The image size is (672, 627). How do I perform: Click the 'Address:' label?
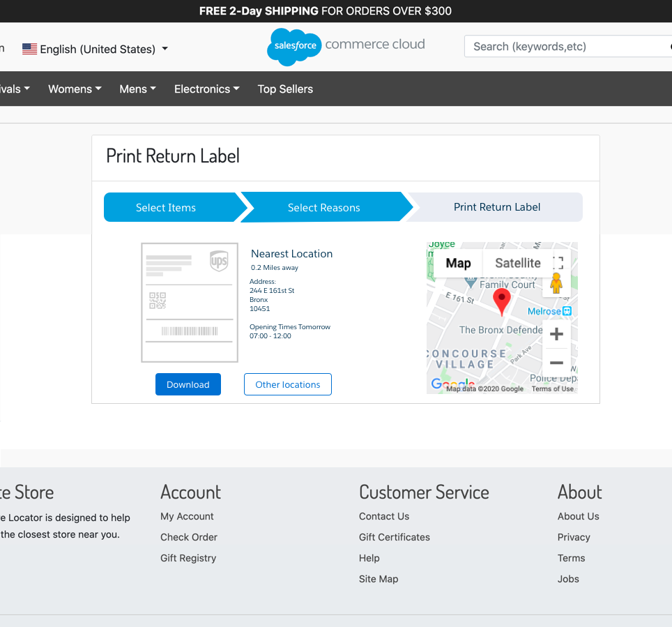[x=263, y=281]
